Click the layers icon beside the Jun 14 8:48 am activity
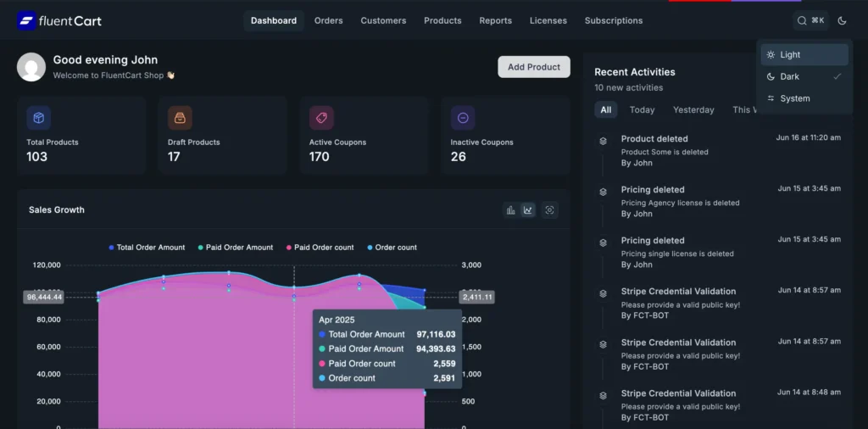The image size is (868, 429). tap(603, 395)
